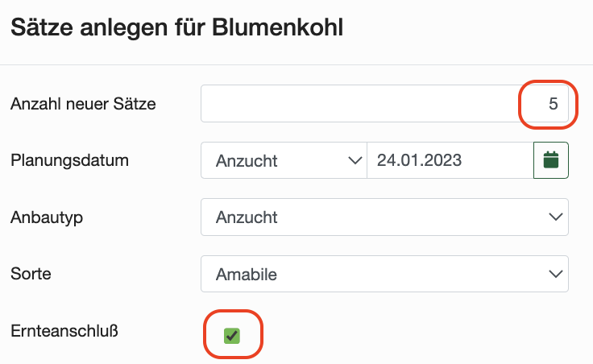Click the Anzahl neuer Sätze input field
593x364 pixels.
coord(384,104)
